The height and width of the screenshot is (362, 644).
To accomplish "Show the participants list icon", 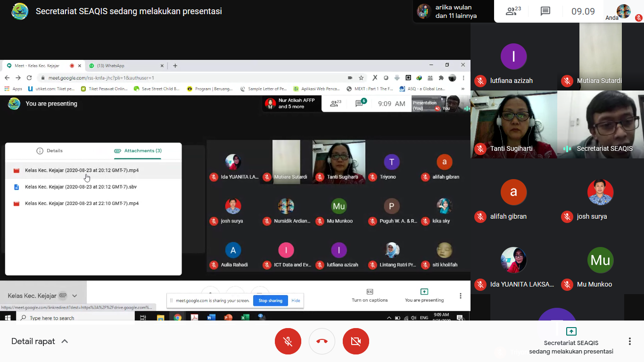I will pos(512,12).
